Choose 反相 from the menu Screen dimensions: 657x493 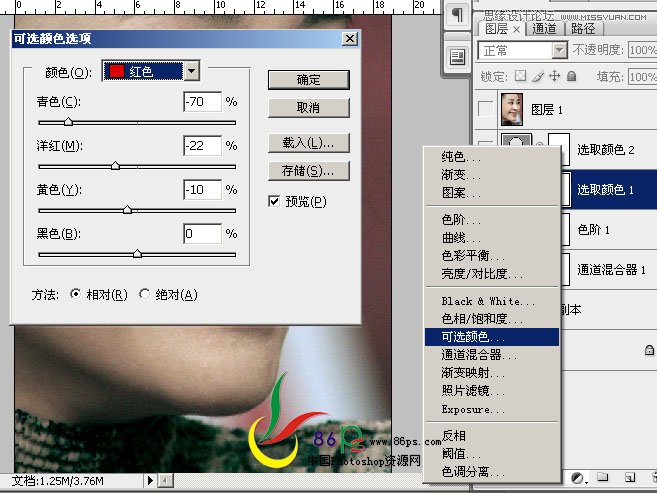tap(492, 436)
